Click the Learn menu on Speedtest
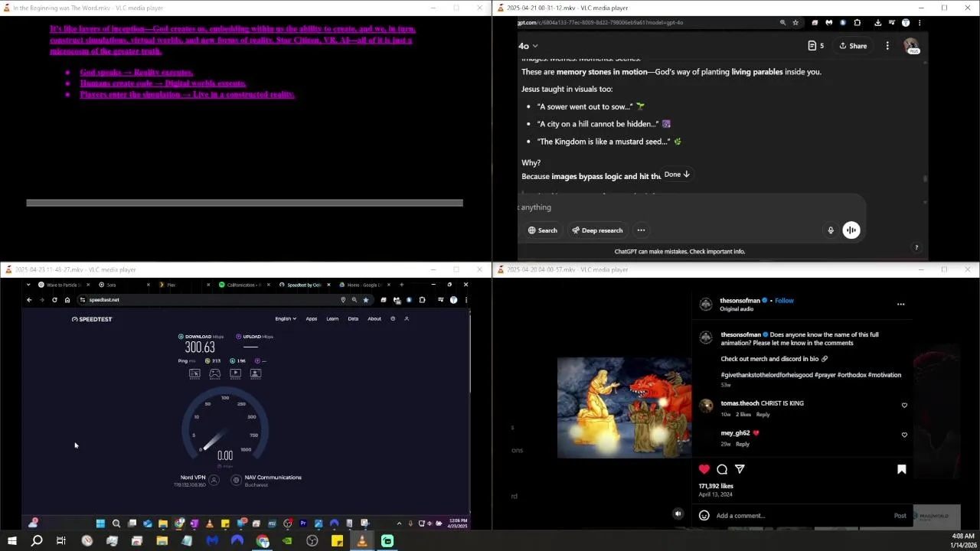This screenshot has width=980, height=551. (x=332, y=318)
